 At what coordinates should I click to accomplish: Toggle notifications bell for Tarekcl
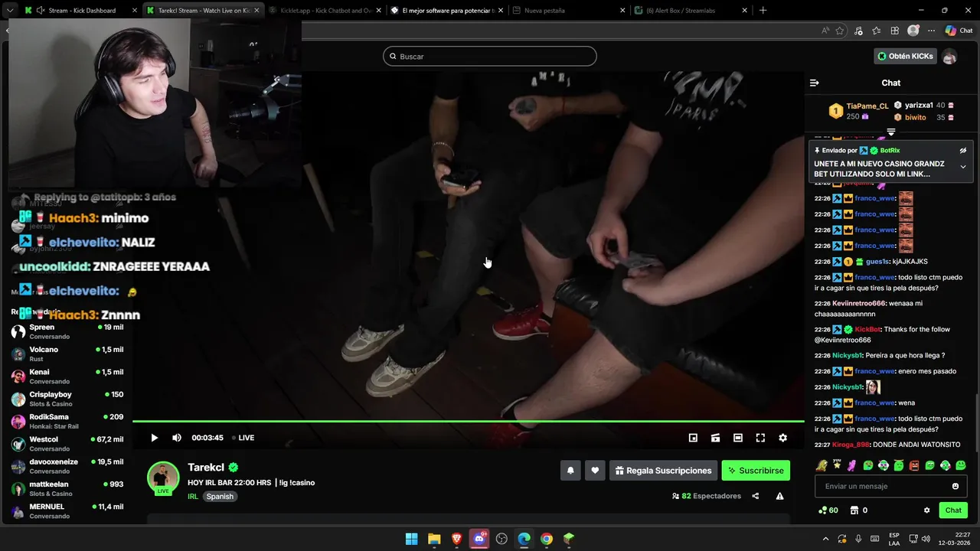(x=570, y=471)
